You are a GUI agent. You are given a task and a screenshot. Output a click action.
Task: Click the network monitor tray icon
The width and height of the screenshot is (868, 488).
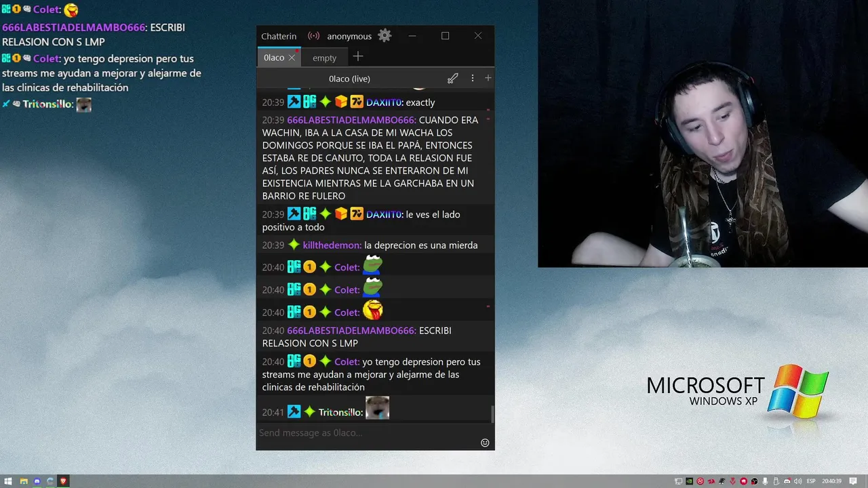point(678,481)
